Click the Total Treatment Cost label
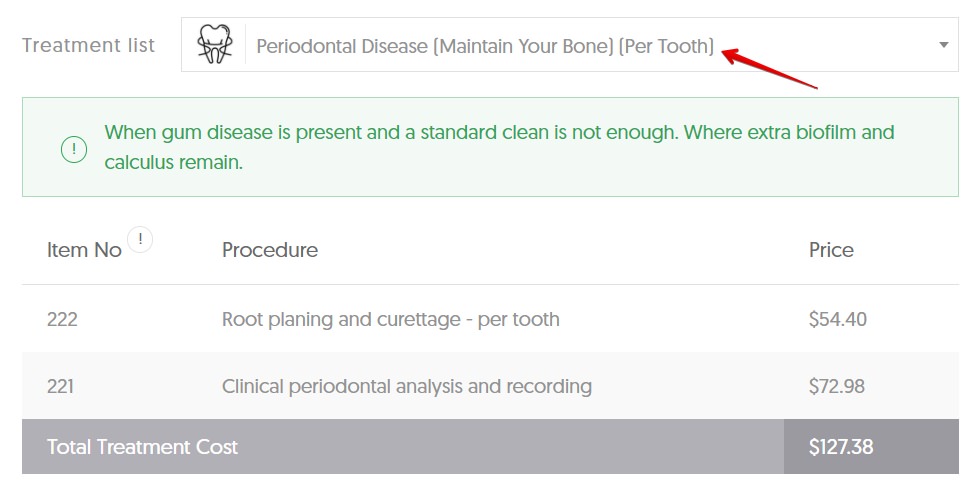This screenshot has height=494, width=977. (142, 447)
